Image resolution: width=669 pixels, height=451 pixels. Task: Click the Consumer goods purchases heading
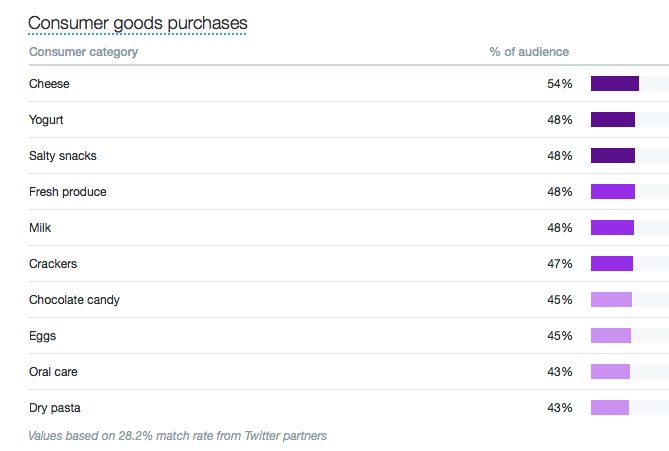(x=138, y=22)
